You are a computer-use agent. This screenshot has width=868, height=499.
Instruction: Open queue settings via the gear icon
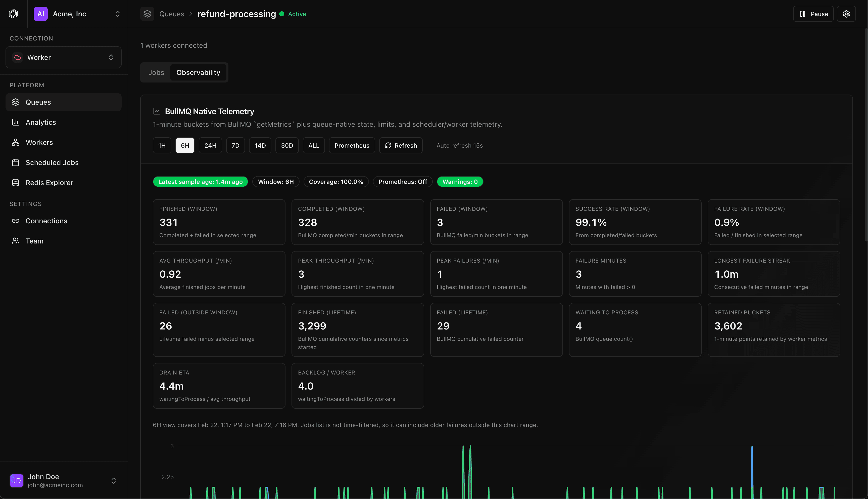[x=846, y=14]
